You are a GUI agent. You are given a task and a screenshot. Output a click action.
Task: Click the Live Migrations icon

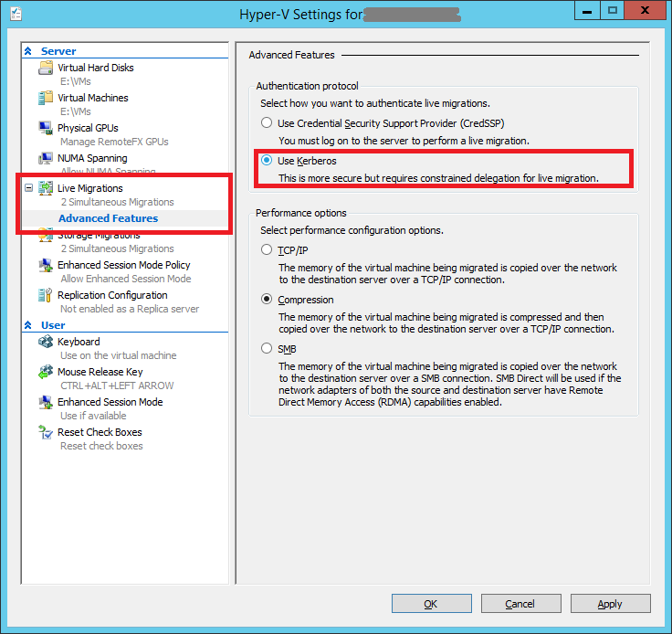click(x=46, y=188)
